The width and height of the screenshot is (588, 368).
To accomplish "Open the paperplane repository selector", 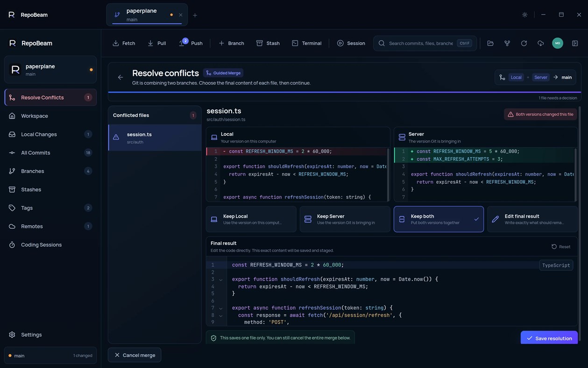I will pyautogui.click(x=50, y=70).
